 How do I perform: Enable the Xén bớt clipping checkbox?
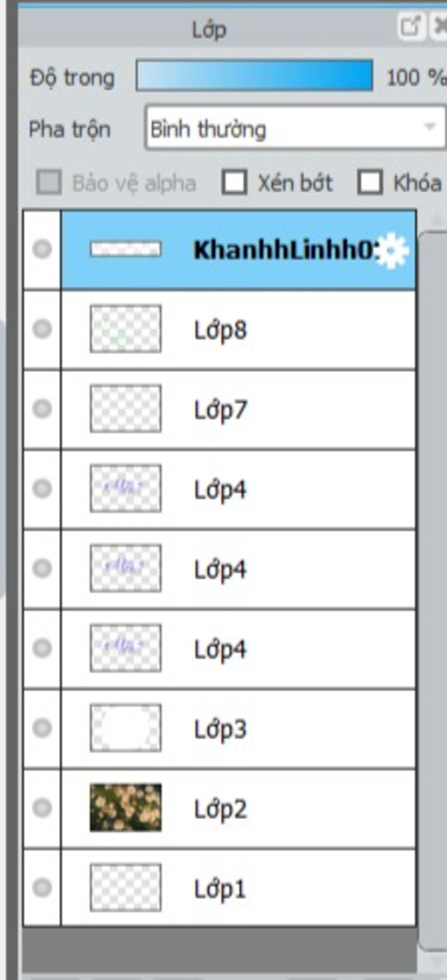(x=234, y=182)
